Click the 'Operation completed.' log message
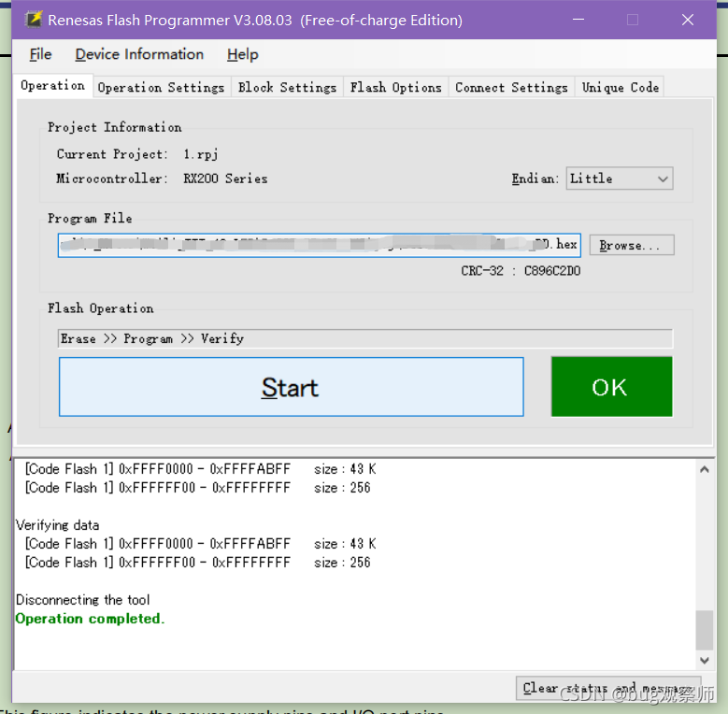 click(90, 619)
